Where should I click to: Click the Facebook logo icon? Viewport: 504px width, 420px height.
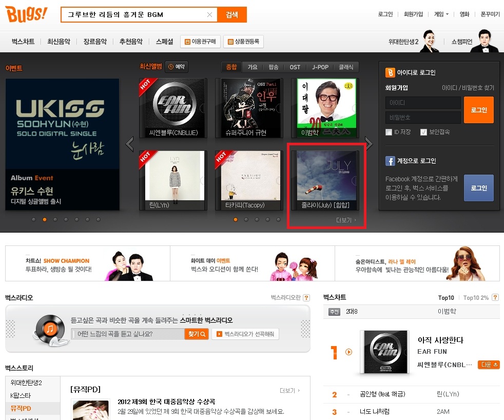[390, 161]
